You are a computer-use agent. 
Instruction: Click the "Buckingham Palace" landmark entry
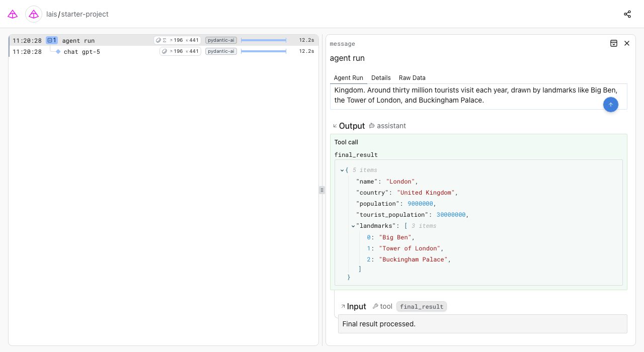[413, 259]
